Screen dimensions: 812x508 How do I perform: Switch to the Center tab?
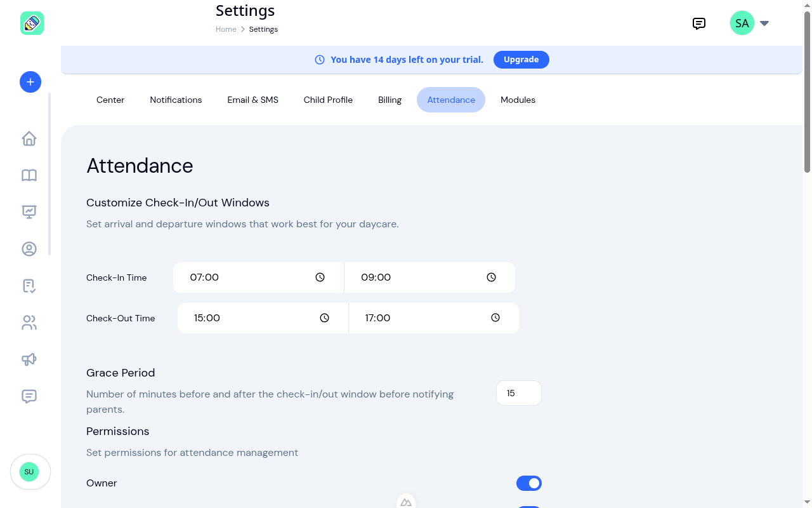click(110, 100)
